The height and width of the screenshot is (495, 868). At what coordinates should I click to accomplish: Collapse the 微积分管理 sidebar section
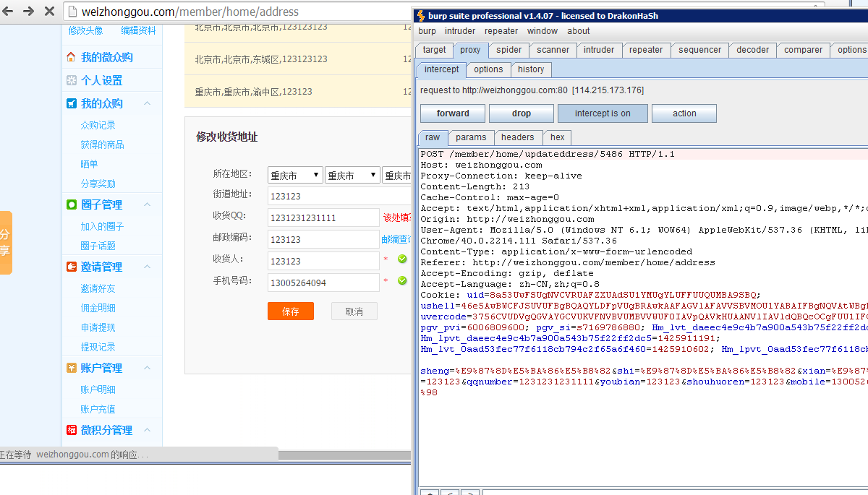pyautogui.click(x=148, y=430)
